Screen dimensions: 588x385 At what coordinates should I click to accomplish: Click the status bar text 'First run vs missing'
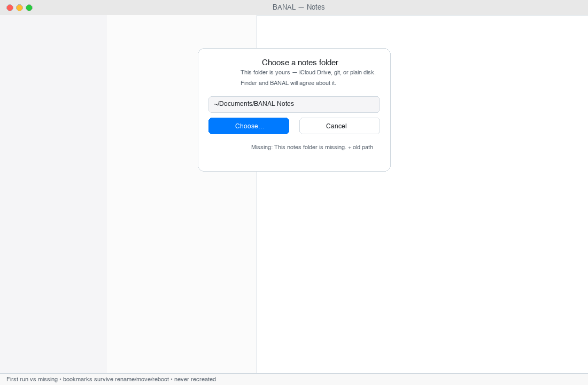pos(32,379)
